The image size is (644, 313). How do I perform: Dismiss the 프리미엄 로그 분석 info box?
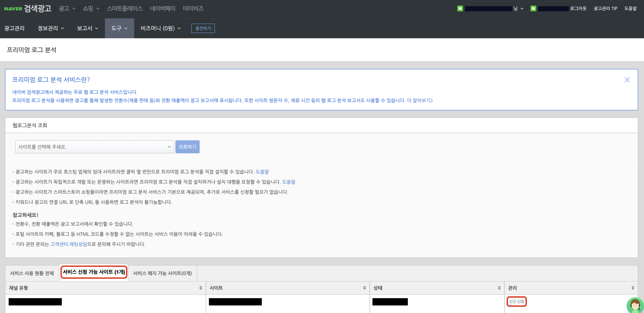click(627, 80)
